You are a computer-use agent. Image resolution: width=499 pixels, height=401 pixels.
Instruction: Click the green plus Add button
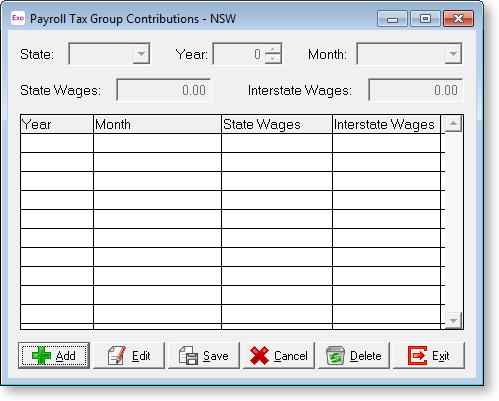54,355
